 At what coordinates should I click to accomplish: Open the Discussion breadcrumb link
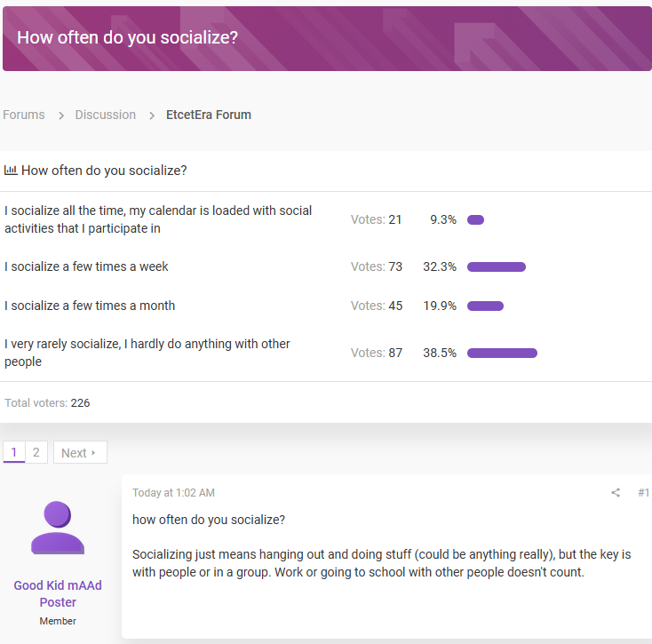(105, 115)
